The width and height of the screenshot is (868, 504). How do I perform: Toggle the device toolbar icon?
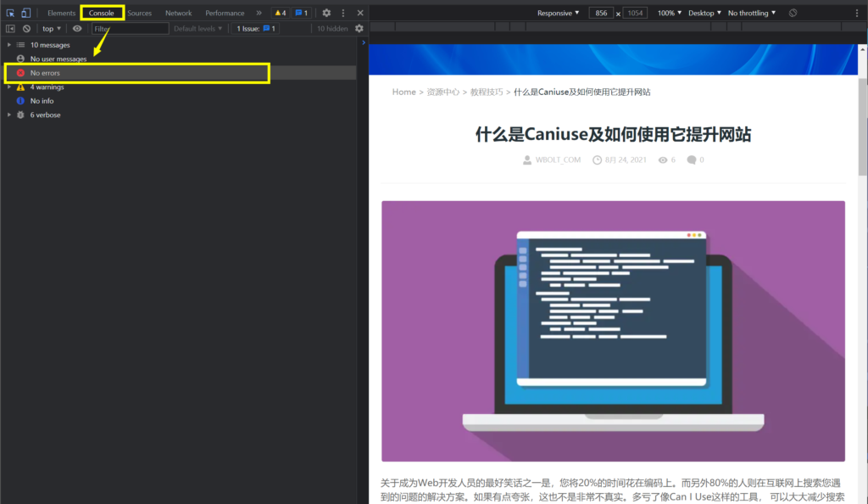pyautogui.click(x=26, y=13)
